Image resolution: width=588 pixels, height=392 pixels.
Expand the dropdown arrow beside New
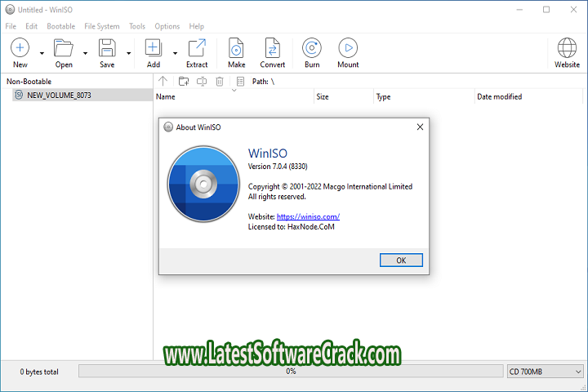(42, 53)
